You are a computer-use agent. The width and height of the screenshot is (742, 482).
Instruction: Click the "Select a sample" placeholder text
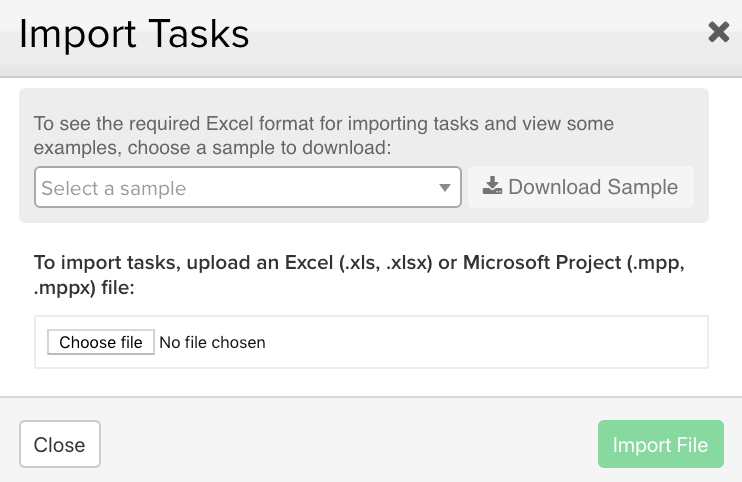[114, 188]
